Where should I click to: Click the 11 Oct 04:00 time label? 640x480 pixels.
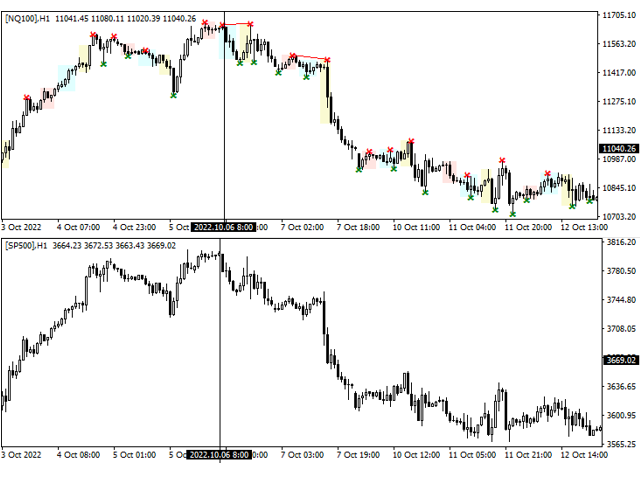click(472, 227)
